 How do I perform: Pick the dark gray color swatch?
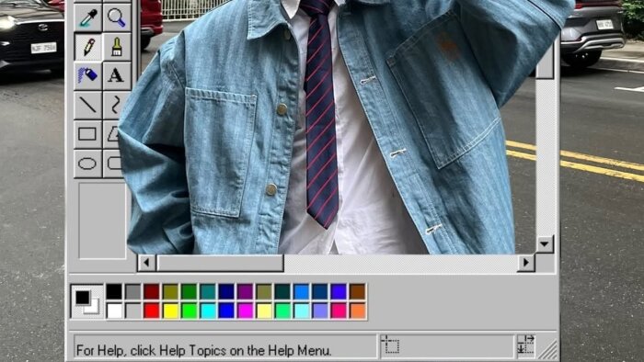133,291
